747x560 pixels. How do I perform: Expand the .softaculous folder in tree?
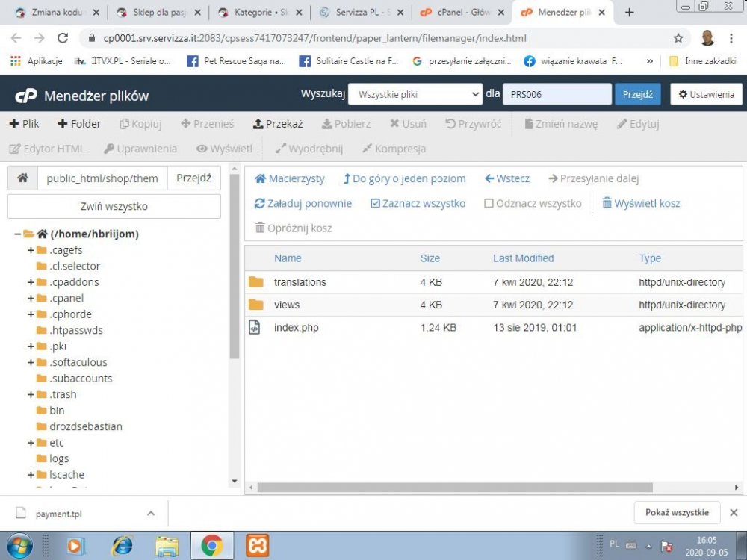[31, 362]
